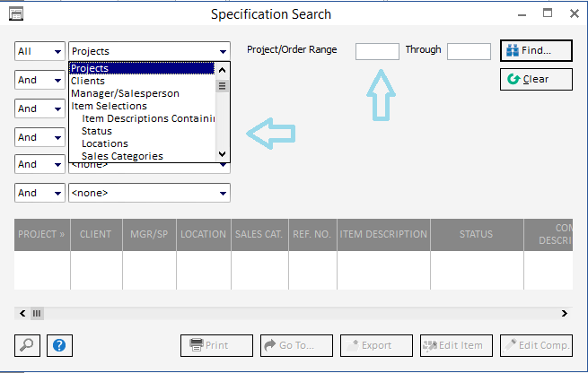Select Manager/Salesperson in the list
Viewport: 588px width, 373px height.
[142, 93]
